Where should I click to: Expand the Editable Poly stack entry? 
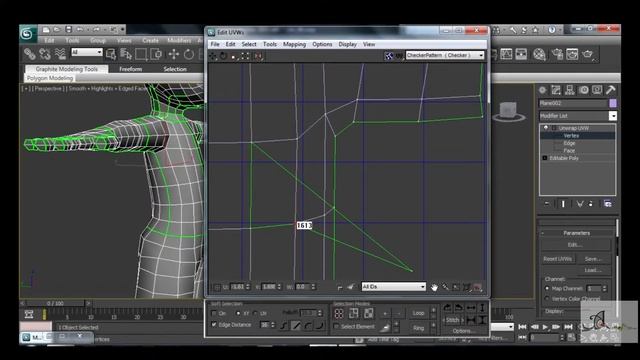click(545, 158)
